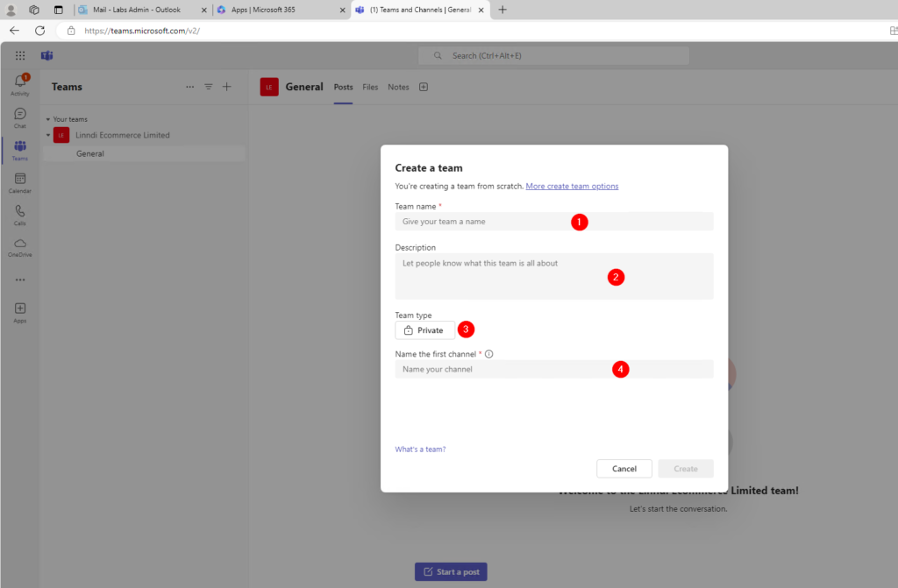
Task: Open the app launcher waffle icon
Action: click(20, 55)
